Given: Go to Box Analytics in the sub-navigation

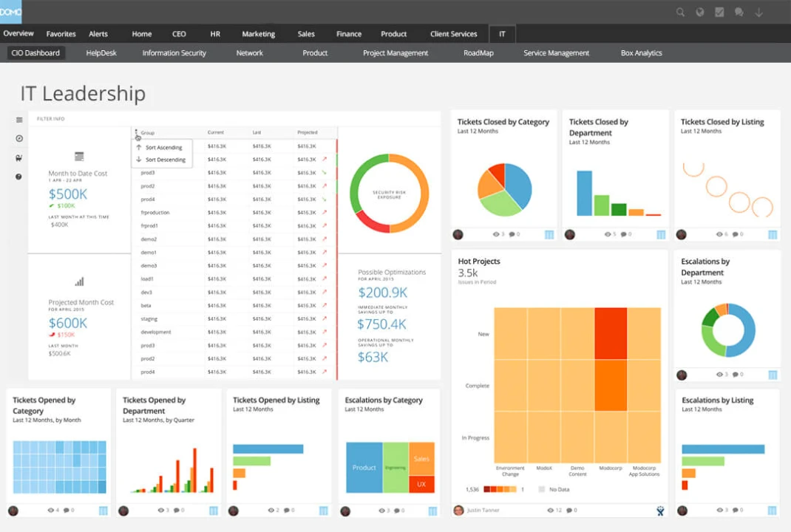Looking at the screenshot, I should click(x=641, y=52).
